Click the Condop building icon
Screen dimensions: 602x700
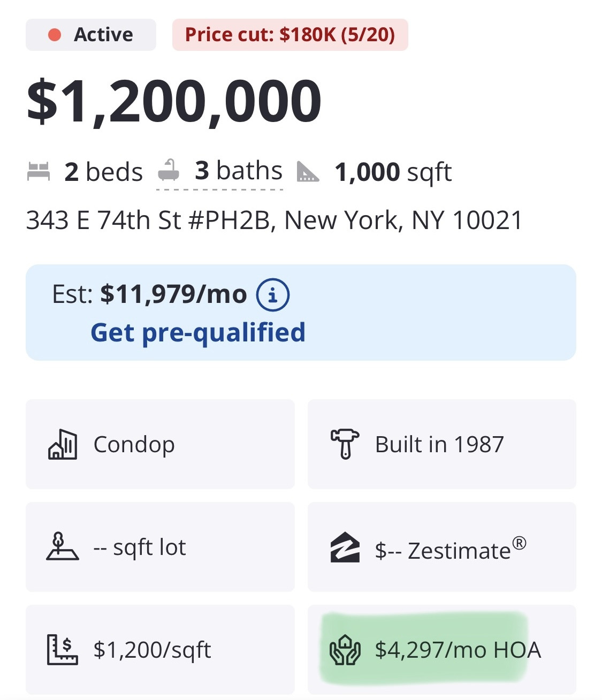(63, 445)
